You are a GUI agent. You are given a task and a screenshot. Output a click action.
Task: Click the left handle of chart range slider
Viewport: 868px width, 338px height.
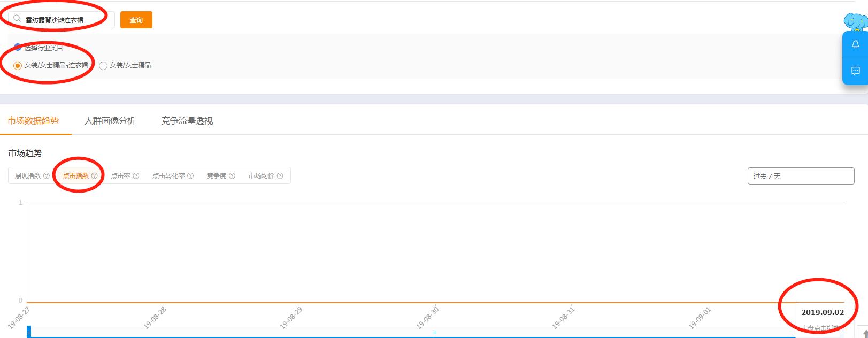tap(29, 332)
